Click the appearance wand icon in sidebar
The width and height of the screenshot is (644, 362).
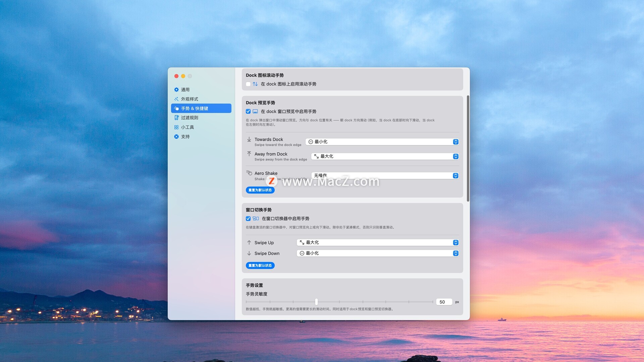pyautogui.click(x=176, y=99)
